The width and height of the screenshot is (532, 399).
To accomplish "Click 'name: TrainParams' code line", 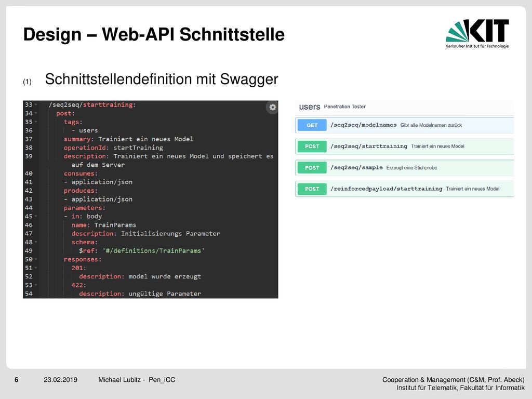I will [x=104, y=225].
